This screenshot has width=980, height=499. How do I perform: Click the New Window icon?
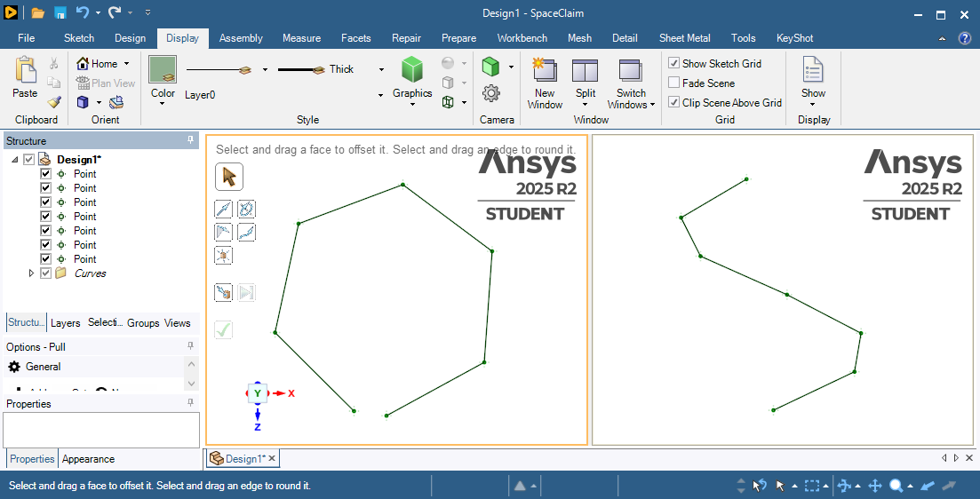point(545,69)
